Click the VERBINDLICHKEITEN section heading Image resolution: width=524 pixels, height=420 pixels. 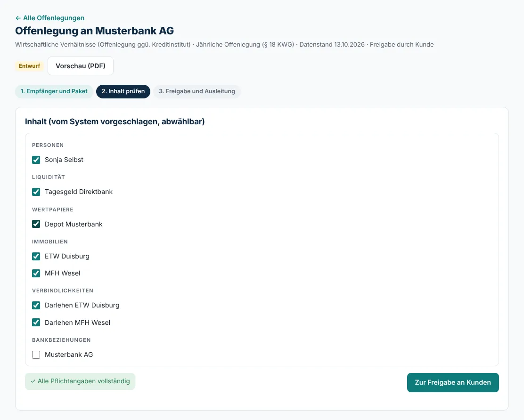click(63, 291)
